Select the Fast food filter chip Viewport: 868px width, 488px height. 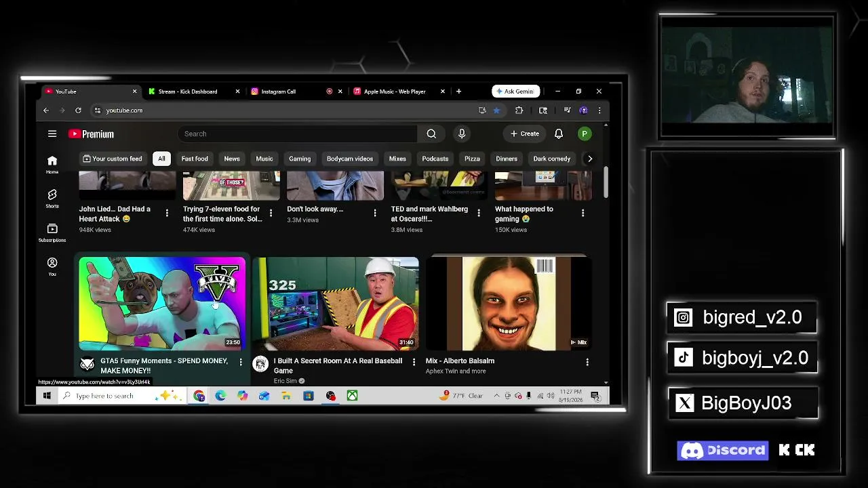click(x=195, y=159)
